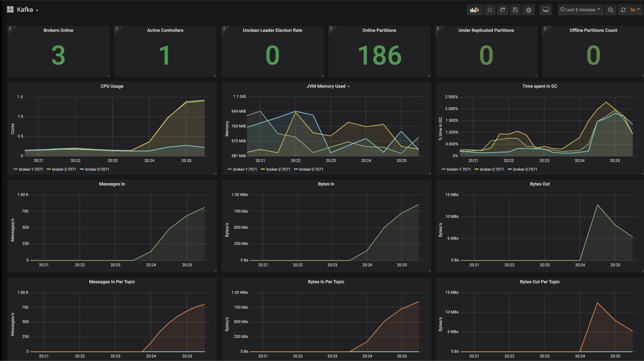Open Unclean Leader Election Rate title menu
This screenshot has width=644, height=361.
click(272, 30)
